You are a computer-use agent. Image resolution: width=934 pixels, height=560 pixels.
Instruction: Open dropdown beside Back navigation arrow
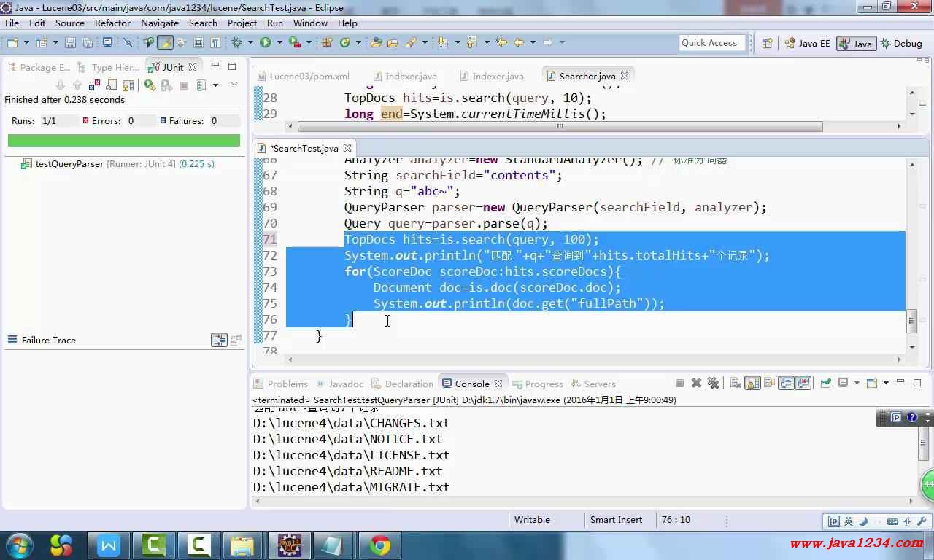click(x=533, y=42)
